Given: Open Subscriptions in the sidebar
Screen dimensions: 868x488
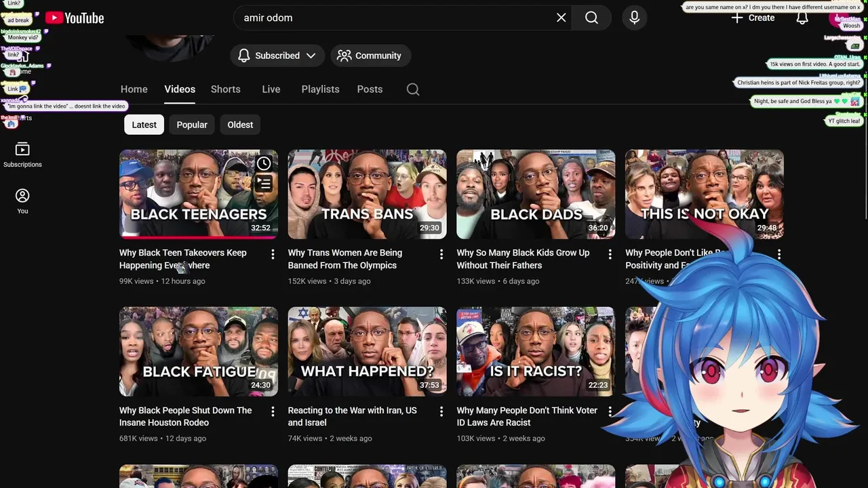Looking at the screenshot, I should [x=22, y=155].
